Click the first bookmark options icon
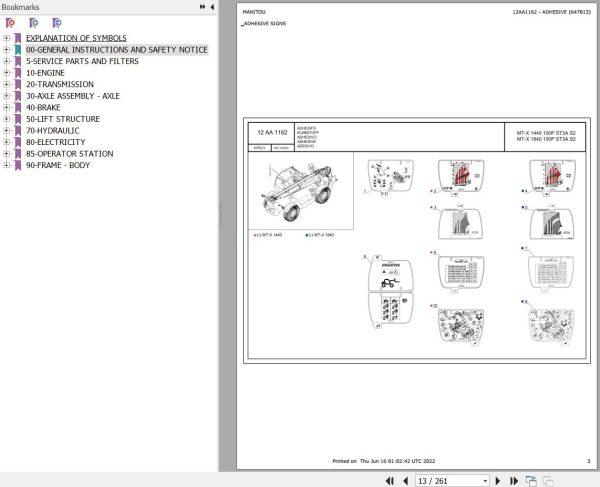The width and height of the screenshot is (600, 487). pyautogui.click(x=10, y=23)
